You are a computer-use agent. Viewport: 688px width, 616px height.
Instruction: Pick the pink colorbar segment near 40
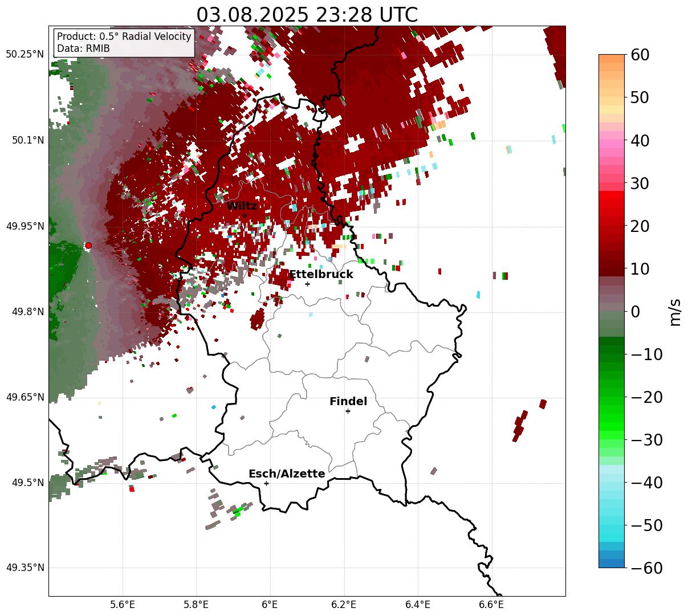(611, 142)
